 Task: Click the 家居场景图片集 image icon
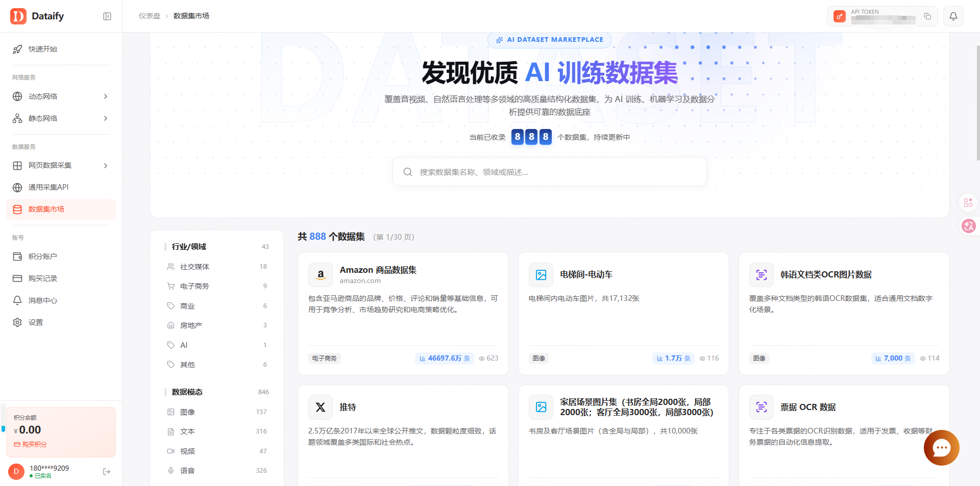(541, 407)
